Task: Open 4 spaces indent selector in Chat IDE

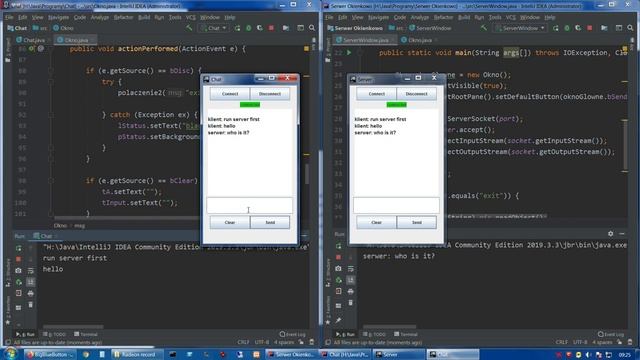Action: [x=284, y=342]
